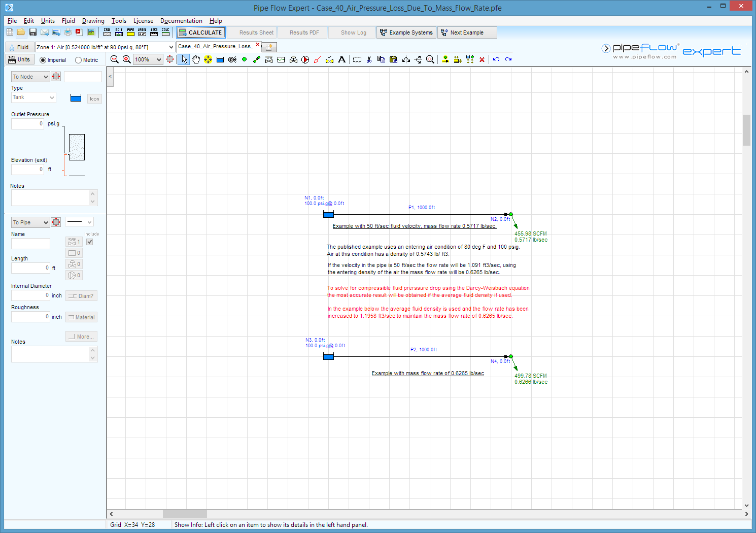The width and height of the screenshot is (756, 533).
Task: Open the LABEL options icon
Action: click(x=142, y=32)
